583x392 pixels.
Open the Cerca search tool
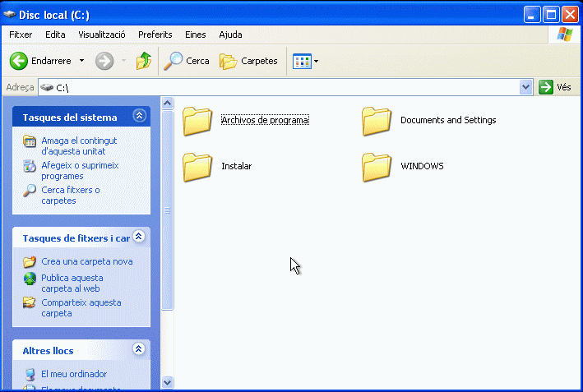(x=187, y=61)
